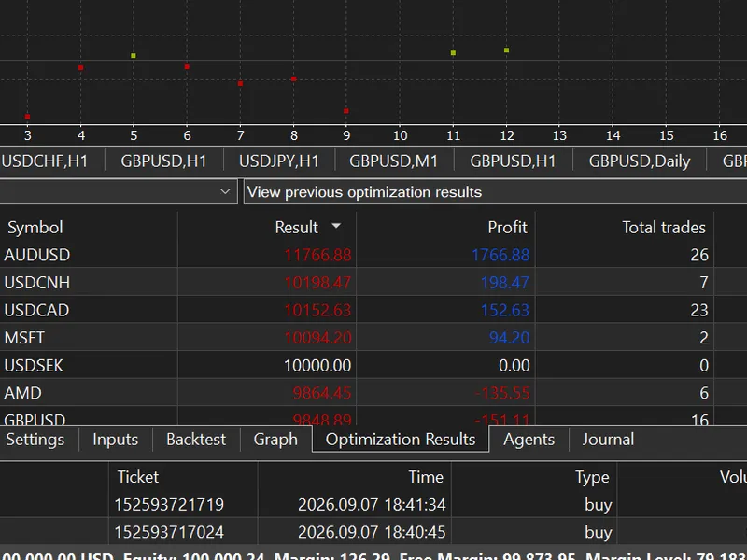Image resolution: width=747 pixels, height=560 pixels.
Task: Select the AUDUSD symbol row
Action: point(373,255)
